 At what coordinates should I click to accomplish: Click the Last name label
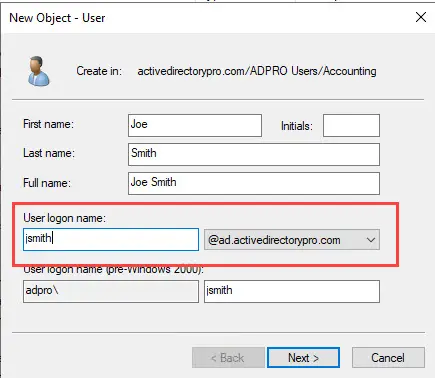(x=49, y=153)
